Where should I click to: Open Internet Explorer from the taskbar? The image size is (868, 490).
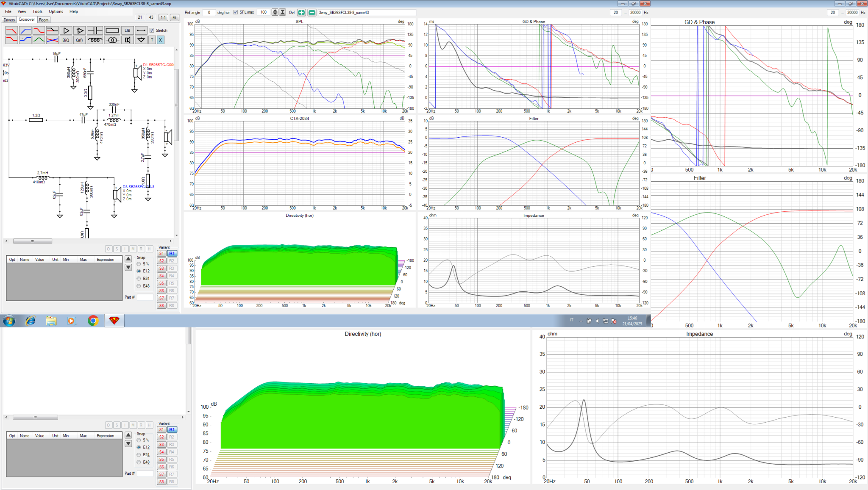30,321
